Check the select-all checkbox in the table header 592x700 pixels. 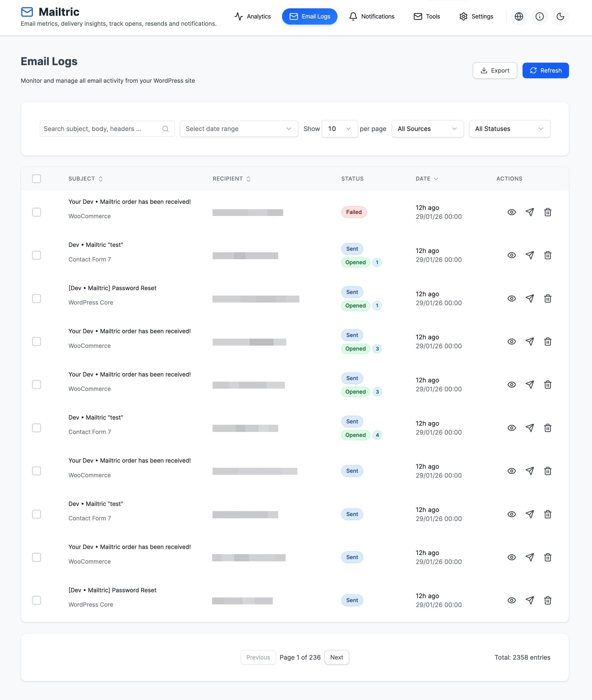(37, 179)
